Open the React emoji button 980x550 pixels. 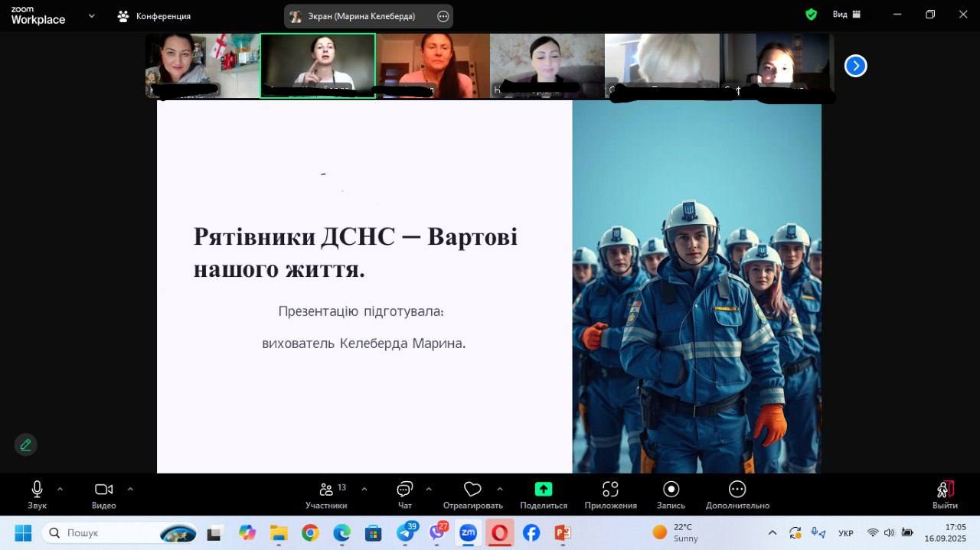(x=472, y=493)
